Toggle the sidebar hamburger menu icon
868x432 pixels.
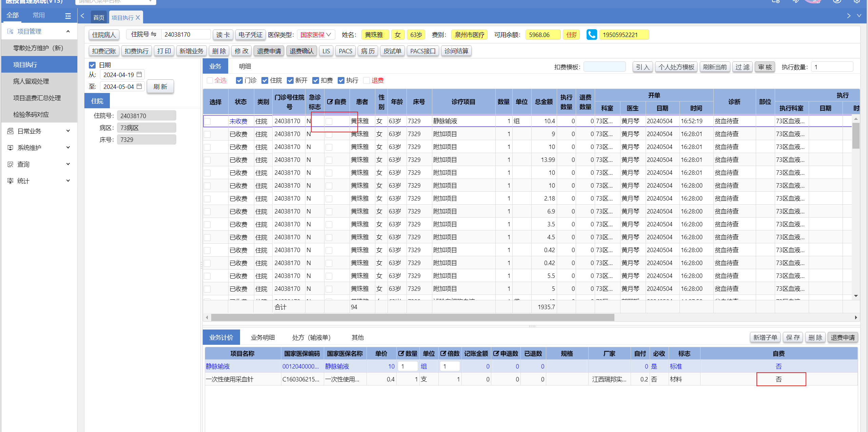(68, 16)
